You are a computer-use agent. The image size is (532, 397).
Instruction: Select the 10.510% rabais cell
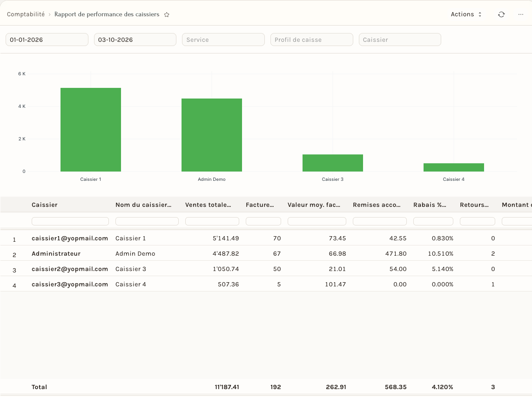pos(440,254)
